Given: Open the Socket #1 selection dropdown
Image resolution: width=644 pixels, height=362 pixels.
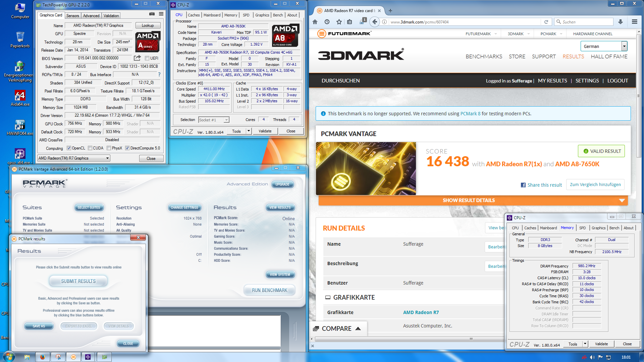Looking at the screenshot, I should click(x=214, y=120).
